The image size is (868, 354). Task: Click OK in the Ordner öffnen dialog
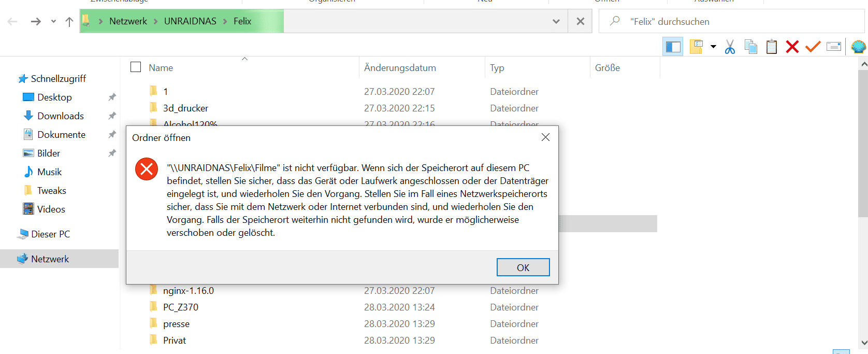(x=523, y=267)
